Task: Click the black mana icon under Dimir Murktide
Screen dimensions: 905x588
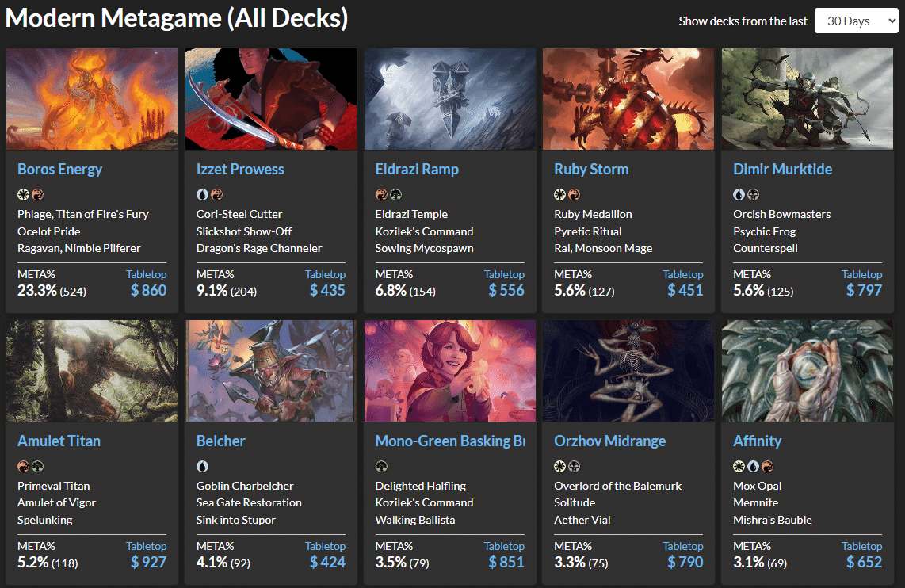Action: click(x=753, y=194)
